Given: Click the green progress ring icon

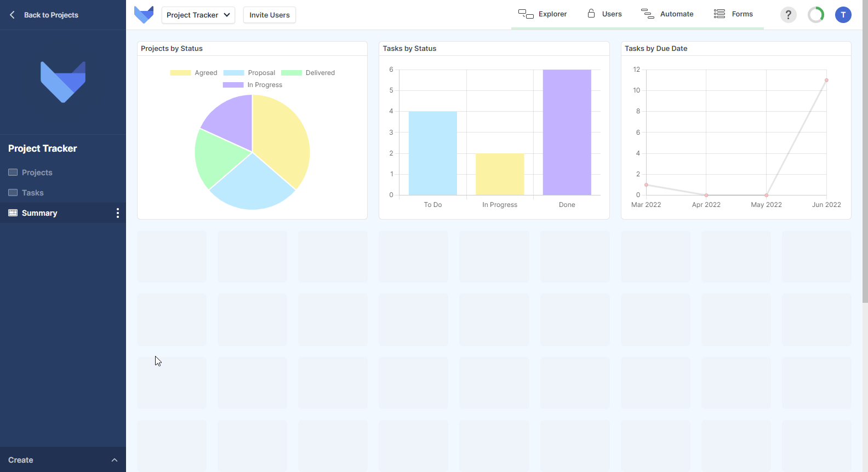Looking at the screenshot, I should (x=816, y=15).
